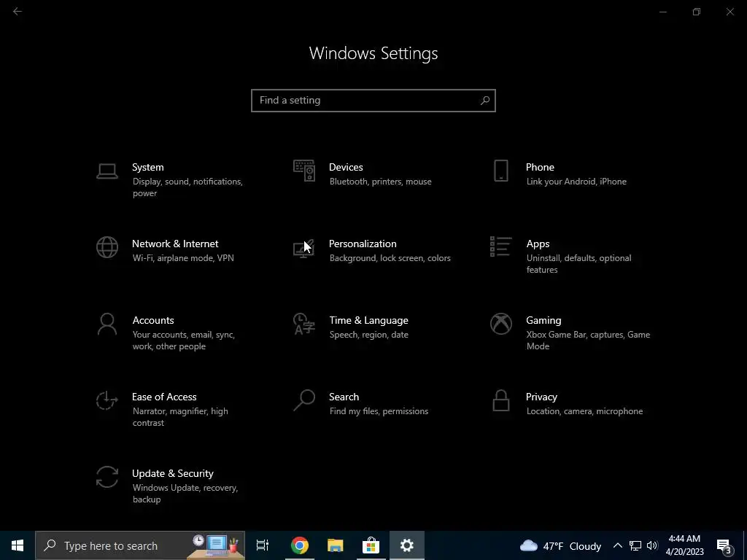The height and width of the screenshot is (560, 747).
Task: Click 'Speech, region, date' text
Action: tap(368, 335)
